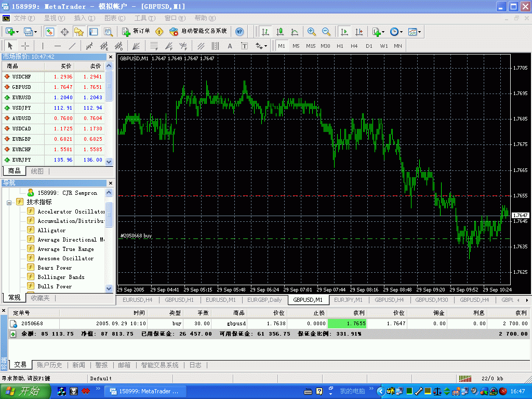Image resolution: width=532 pixels, height=399 pixels.
Task: Toggle the chart auto scroll button
Action: 344,32
